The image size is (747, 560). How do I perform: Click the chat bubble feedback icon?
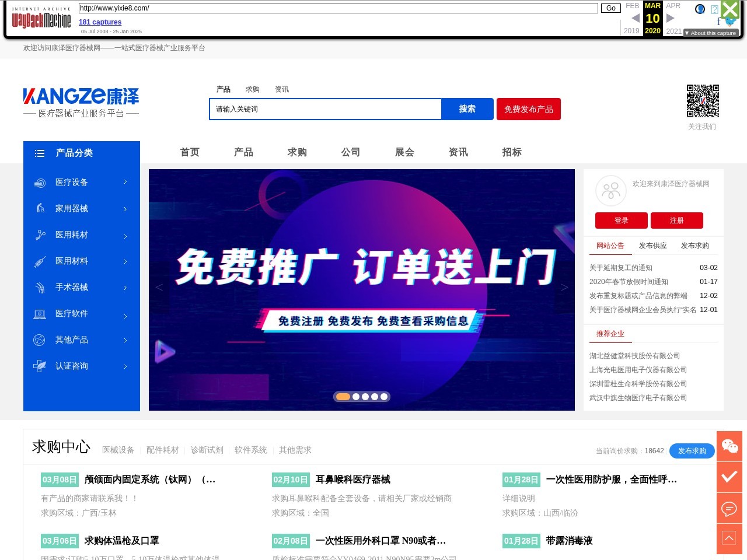point(729,508)
